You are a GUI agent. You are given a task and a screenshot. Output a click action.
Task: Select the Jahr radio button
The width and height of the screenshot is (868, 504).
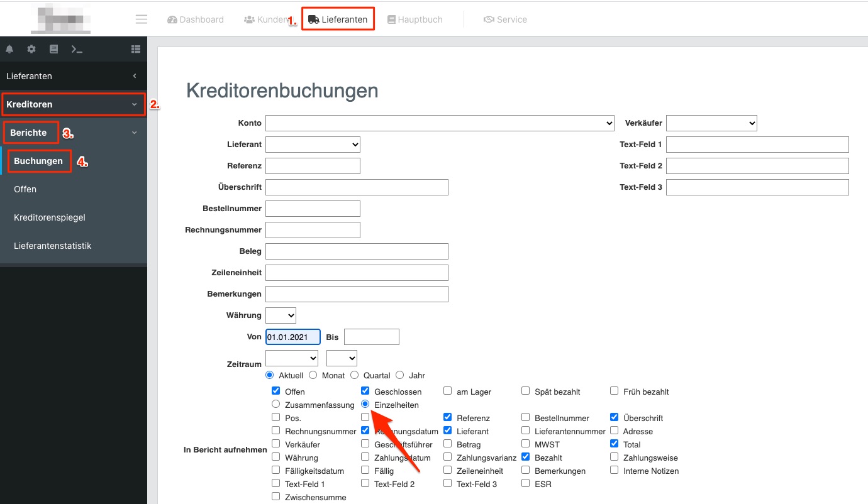(399, 375)
